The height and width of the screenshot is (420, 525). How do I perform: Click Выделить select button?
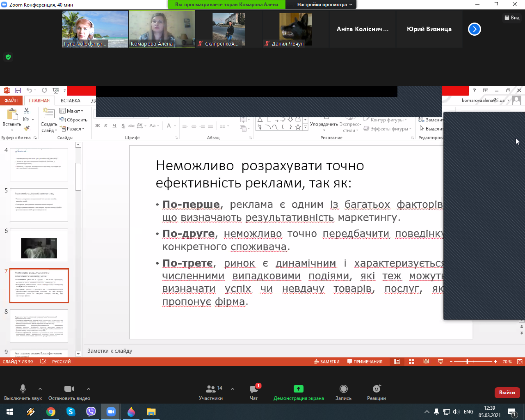[431, 129]
